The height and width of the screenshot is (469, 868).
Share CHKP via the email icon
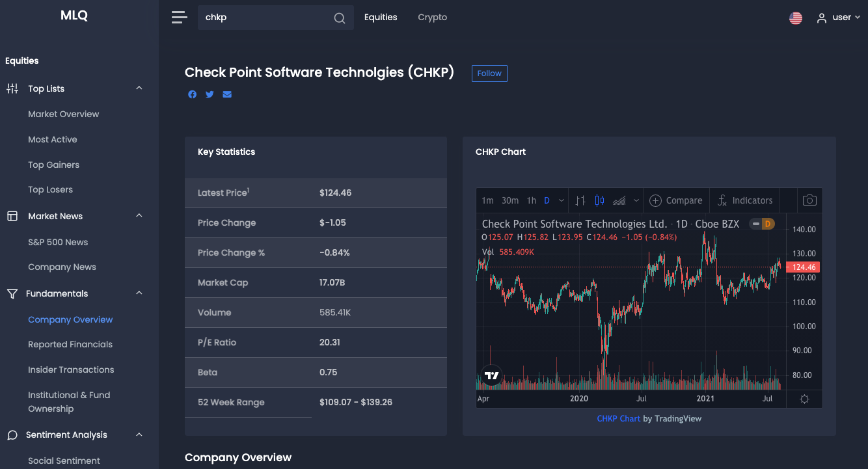[x=227, y=94]
